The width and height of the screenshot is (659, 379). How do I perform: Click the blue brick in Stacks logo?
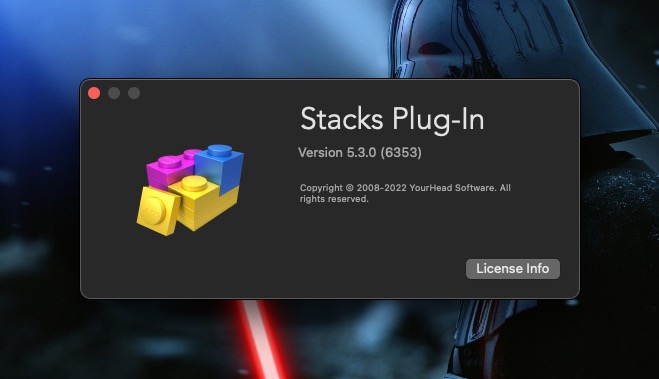click(x=220, y=168)
